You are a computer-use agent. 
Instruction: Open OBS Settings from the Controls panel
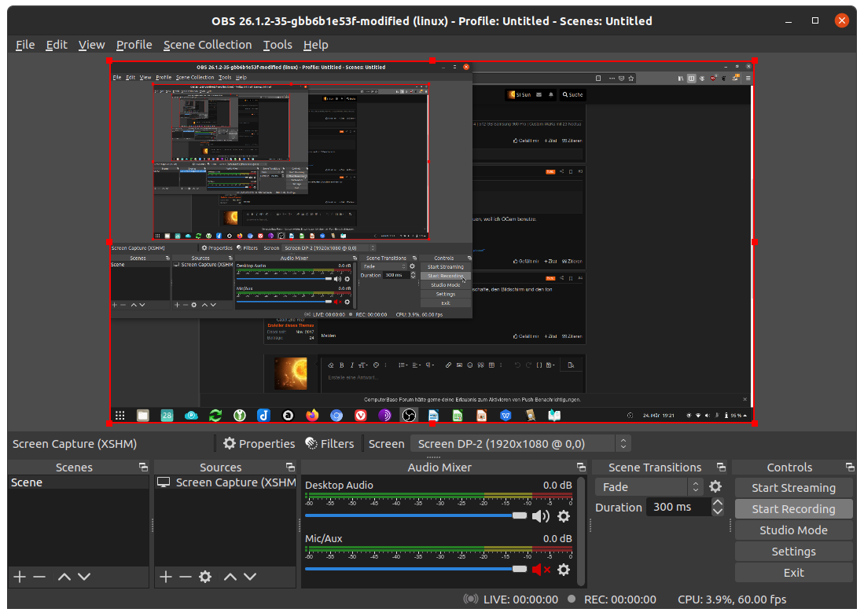[793, 551]
